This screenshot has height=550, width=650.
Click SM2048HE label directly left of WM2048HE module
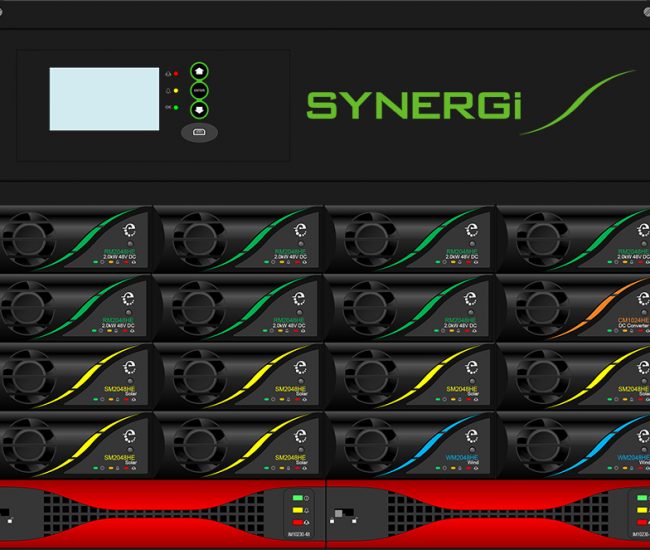click(291, 457)
